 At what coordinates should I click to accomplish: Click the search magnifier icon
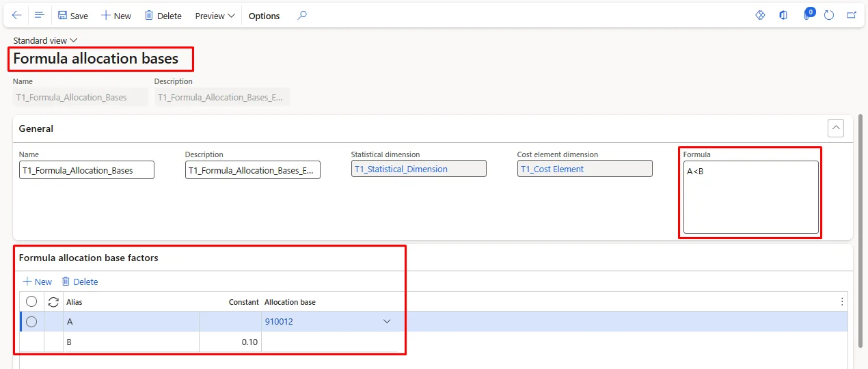302,15
